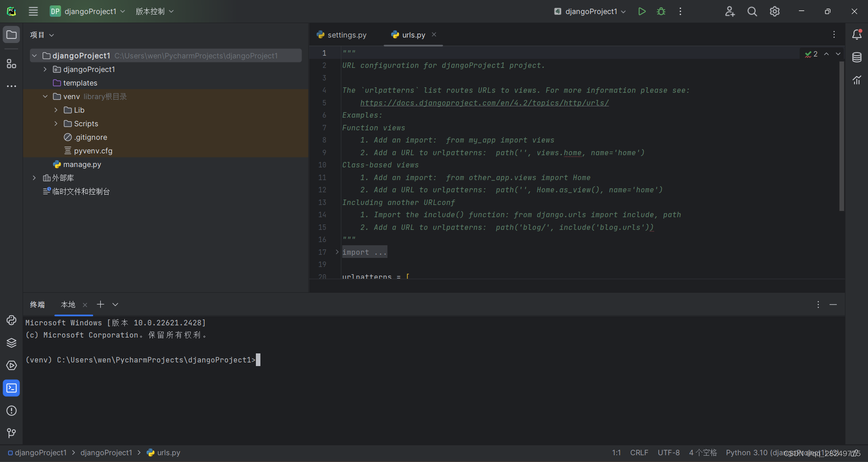This screenshot has height=462, width=868.
Task: Debug djangoProject1 with the bug icon
Action: pos(661,11)
